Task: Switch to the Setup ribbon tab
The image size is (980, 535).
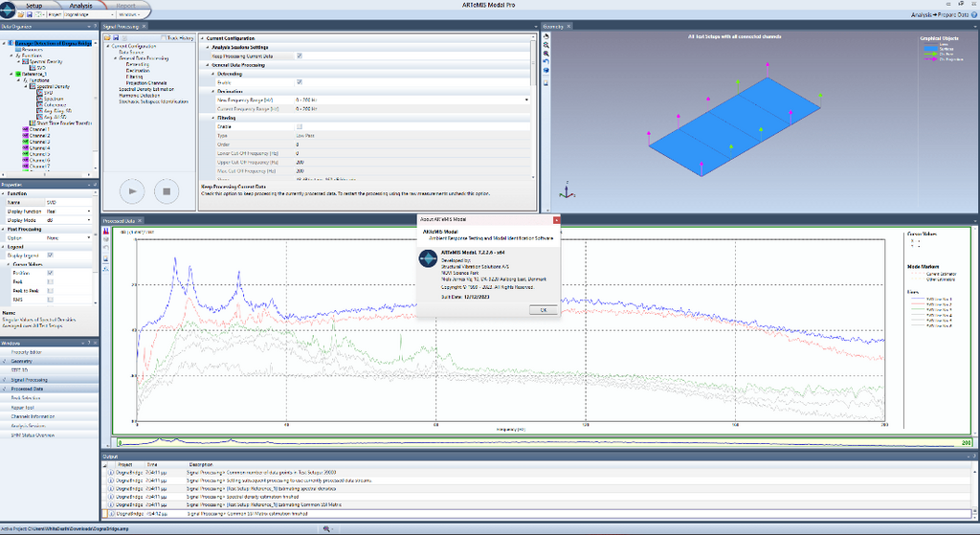Action: click(33, 6)
